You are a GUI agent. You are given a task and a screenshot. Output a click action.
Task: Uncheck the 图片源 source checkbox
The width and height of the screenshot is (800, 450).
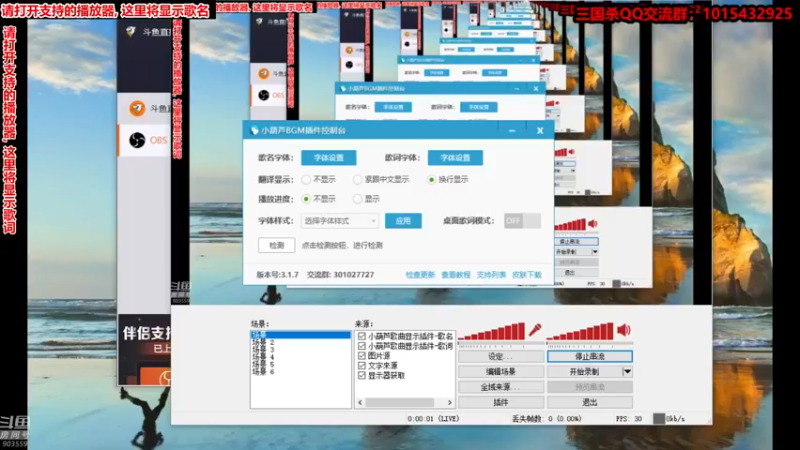[x=362, y=356]
